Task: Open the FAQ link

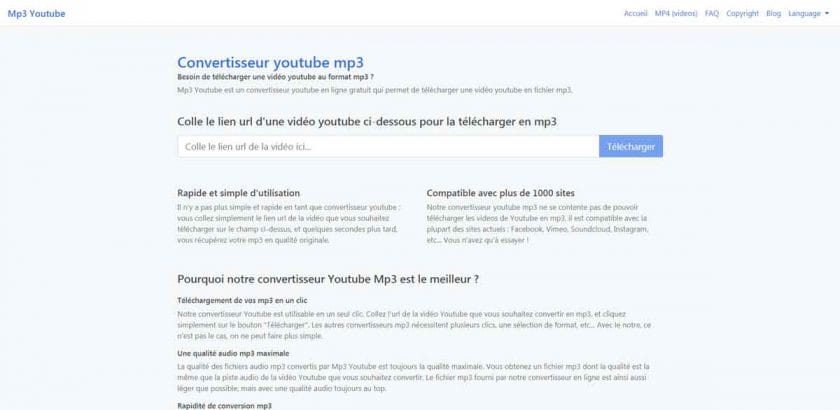Action: point(712,14)
